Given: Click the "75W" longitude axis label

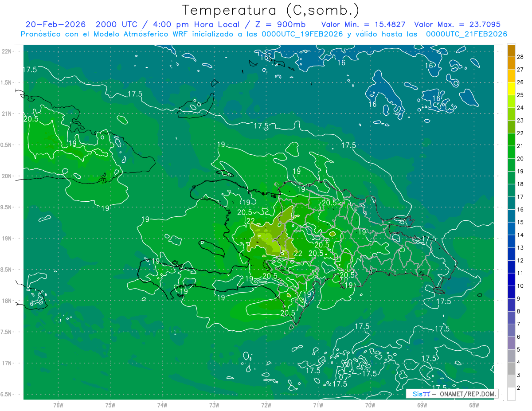Looking at the screenshot, I should (x=110, y=405).
